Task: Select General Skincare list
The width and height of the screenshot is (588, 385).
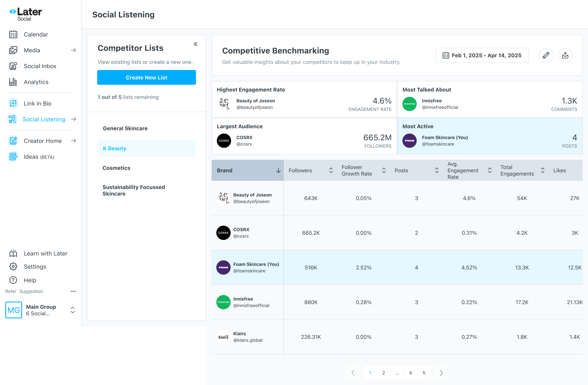Action: 125,128
